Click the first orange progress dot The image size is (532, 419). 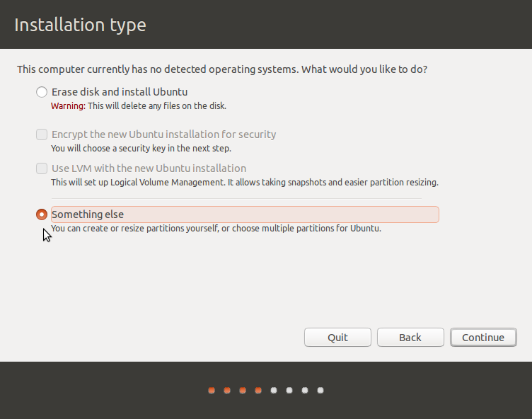212,390
